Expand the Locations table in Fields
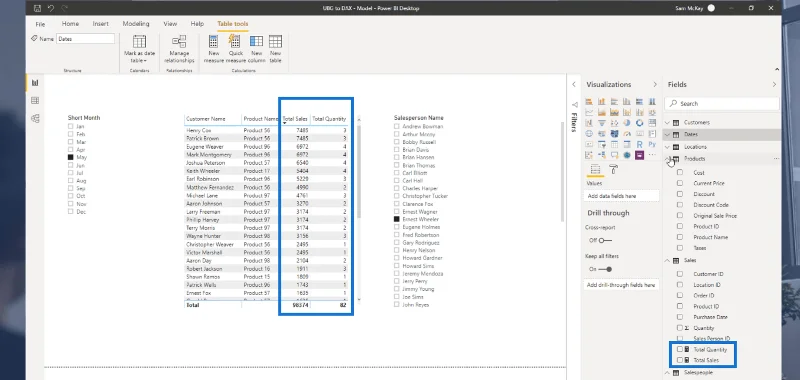 tap(668, 147)
